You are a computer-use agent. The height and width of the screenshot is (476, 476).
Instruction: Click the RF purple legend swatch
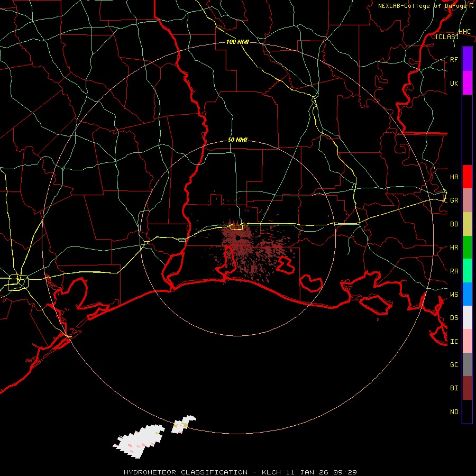point(467,59)
